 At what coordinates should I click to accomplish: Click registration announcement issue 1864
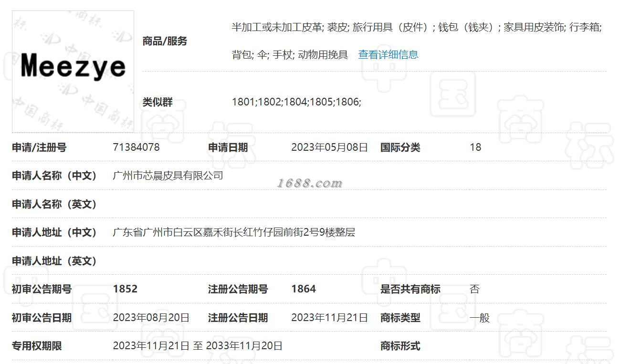304,289
